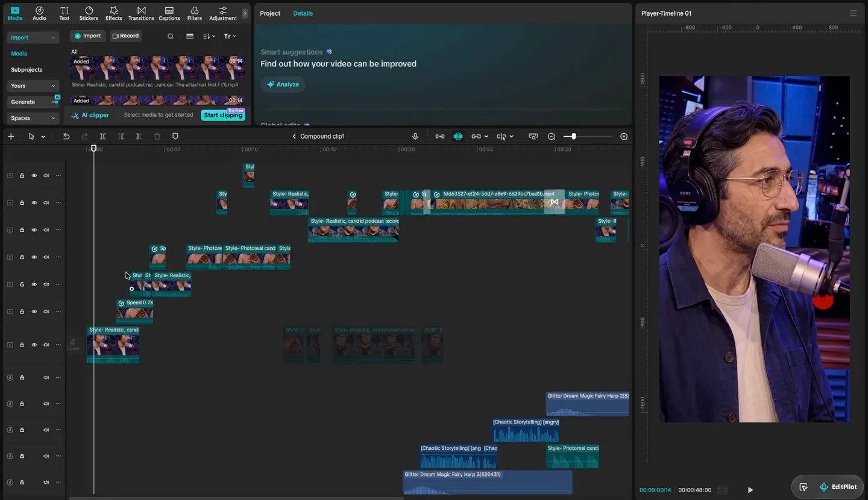Image resolution: width=868 pixels, height=500 pixels.
Task: Hide the Speed 0.7X clip track
Action: 34,311
